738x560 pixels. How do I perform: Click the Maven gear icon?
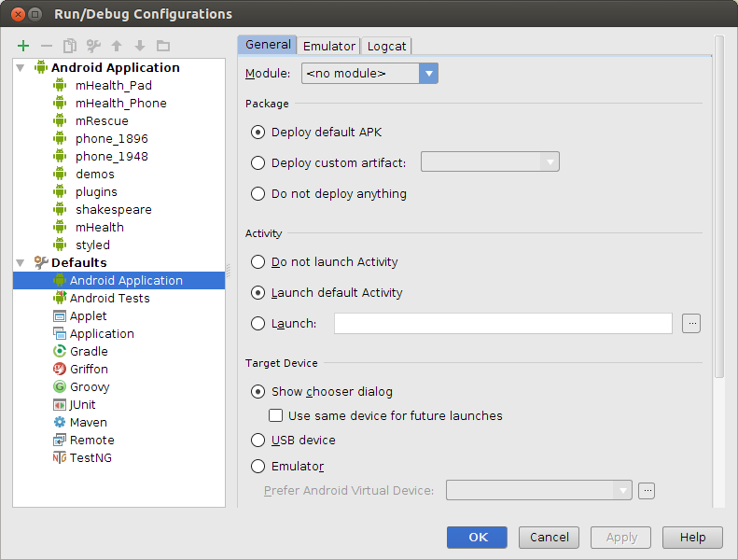tap(60, 422)
